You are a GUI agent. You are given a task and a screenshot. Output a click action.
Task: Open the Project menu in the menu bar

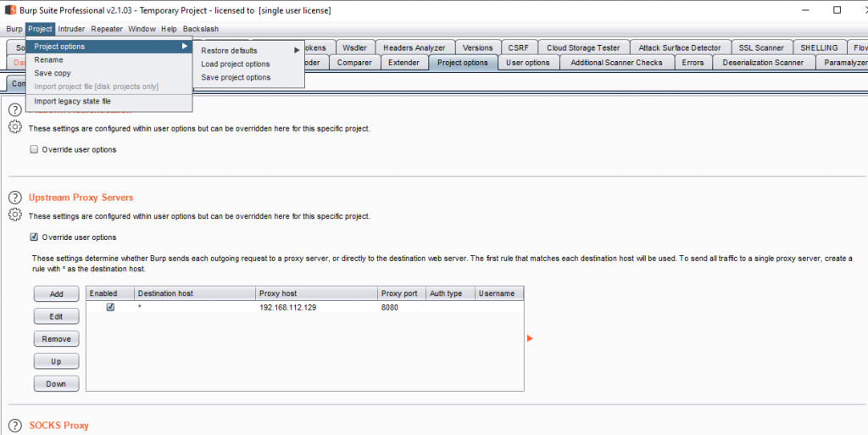pyautogui.click(x=40, y=29)
